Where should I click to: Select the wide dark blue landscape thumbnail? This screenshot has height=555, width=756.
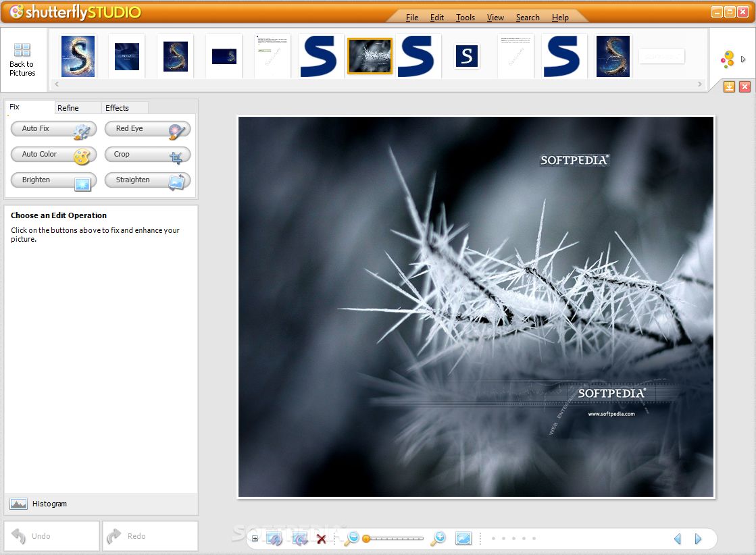click(x=224, y=56)
